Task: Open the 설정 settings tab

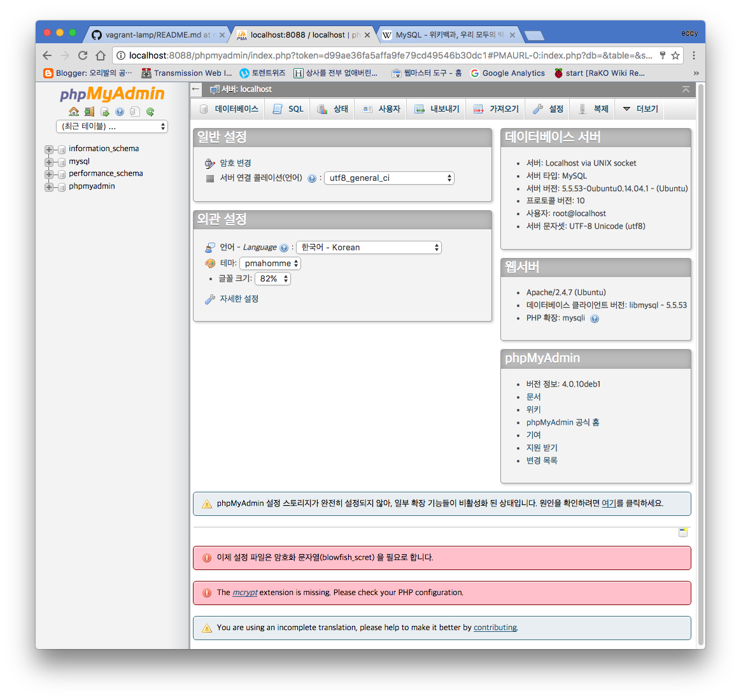Action: (547, 110)
